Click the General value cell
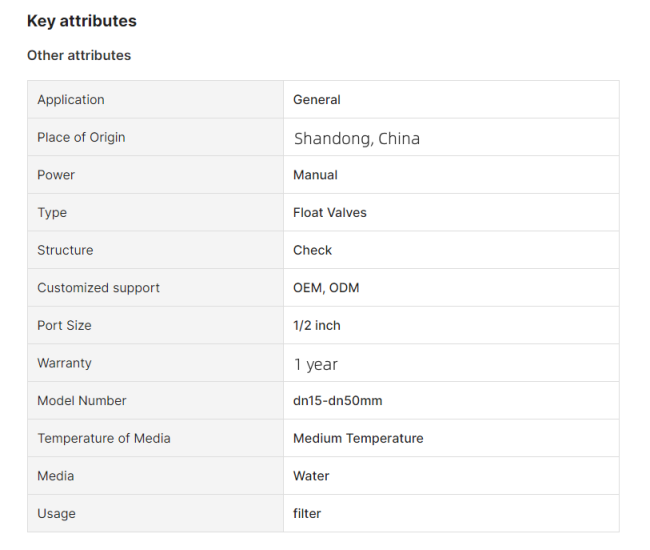This screenshot has width=650, height=550. click(x=451, y=99)
